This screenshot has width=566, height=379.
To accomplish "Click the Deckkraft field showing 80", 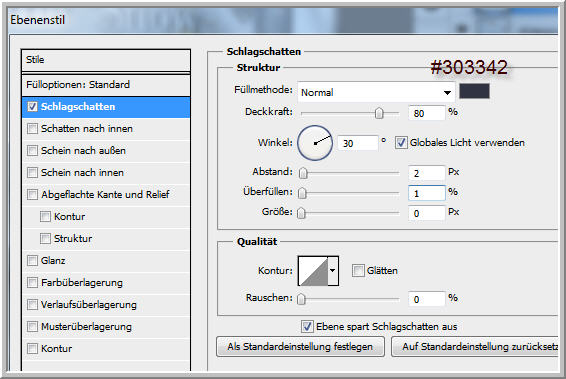I will click(x=427, y=113).
